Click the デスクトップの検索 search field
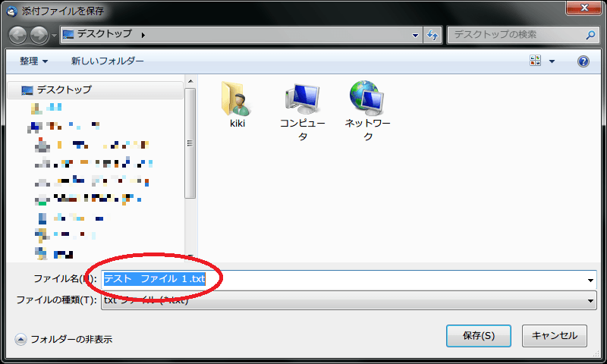This screenshot has width=607, height=364. (516, 35)
